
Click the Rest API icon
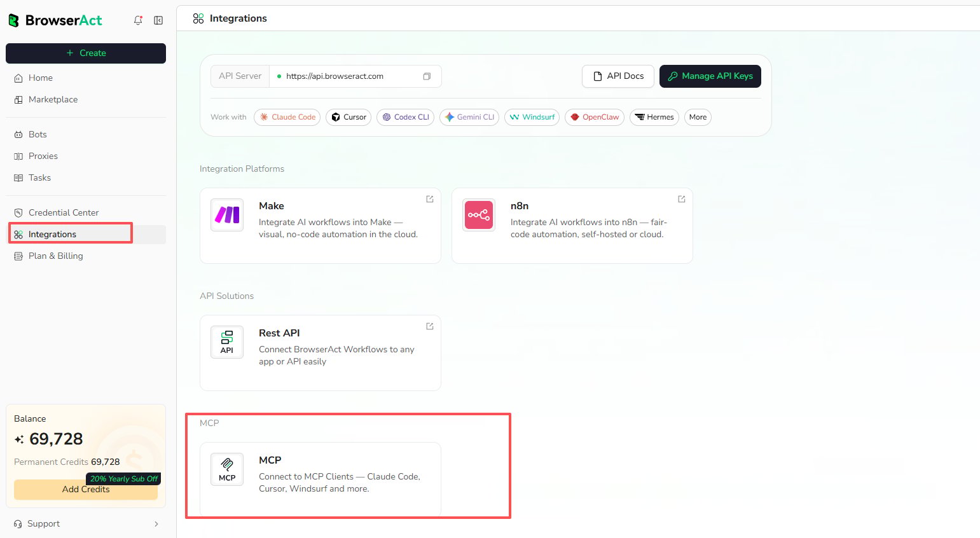coord(227,342)
